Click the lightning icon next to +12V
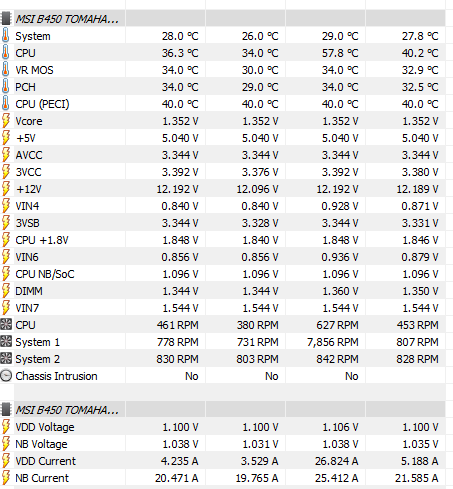Image resolution: width=453 pixels, height=489 pixels. pos(6,189)
